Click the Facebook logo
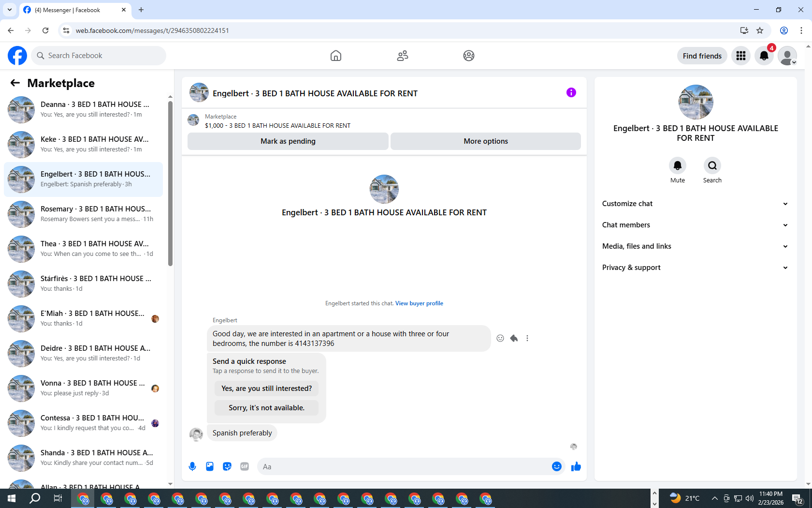Image resolution: width=812 pixels, height=508 pixels. (17, 56)
